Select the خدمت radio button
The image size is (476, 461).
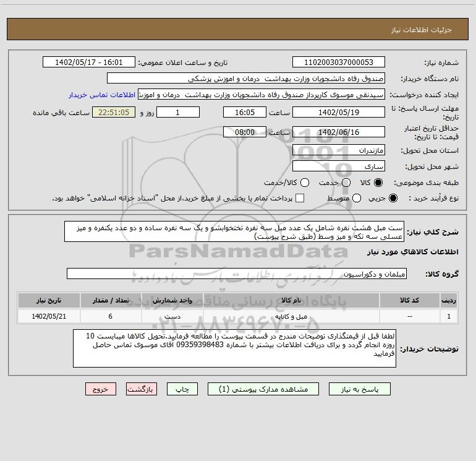point(346,183)
